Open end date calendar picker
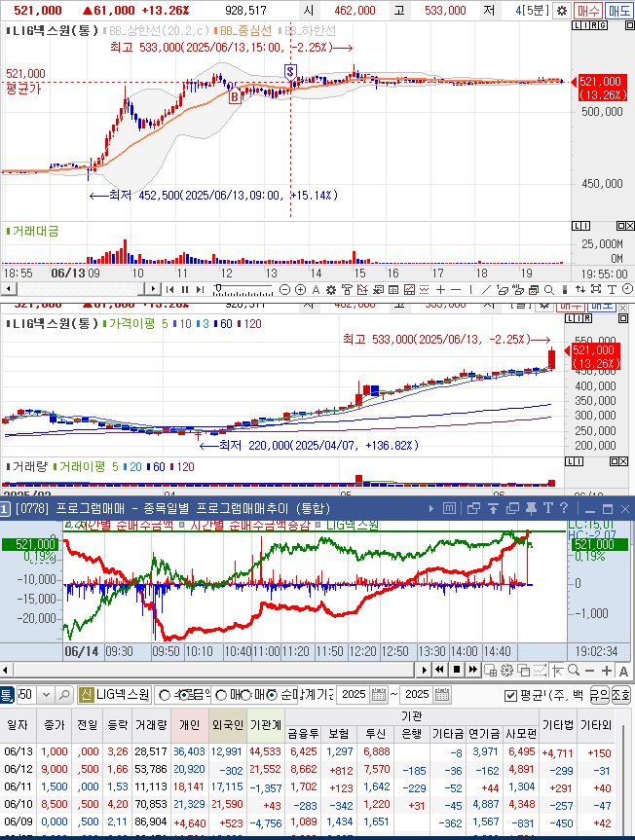This screenshot has width=635, height=840. pos(442,695)
